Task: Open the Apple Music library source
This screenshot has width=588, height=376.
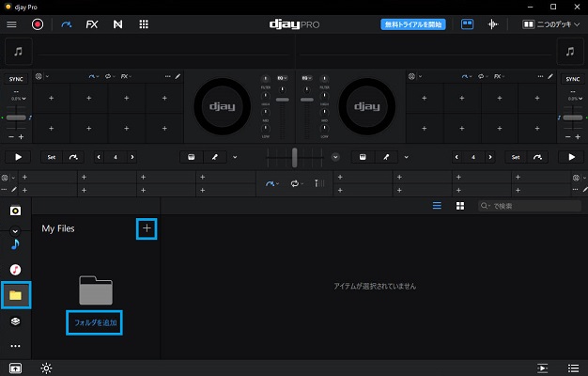Action: [x=15, y=270]
